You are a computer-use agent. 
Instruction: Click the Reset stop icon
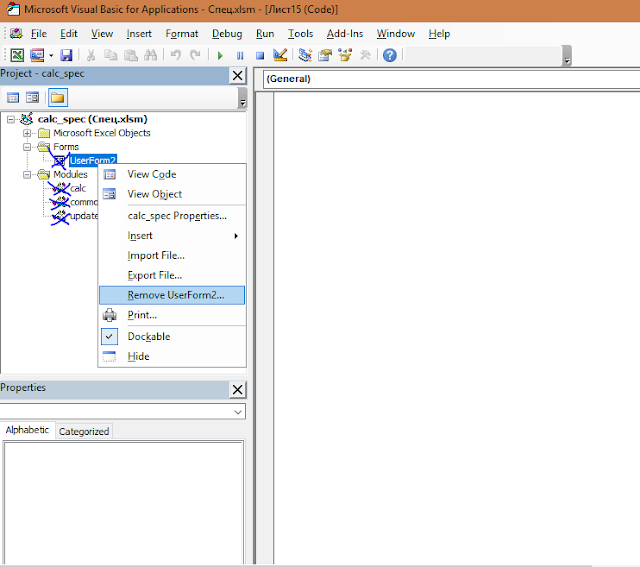pos(260,55)
